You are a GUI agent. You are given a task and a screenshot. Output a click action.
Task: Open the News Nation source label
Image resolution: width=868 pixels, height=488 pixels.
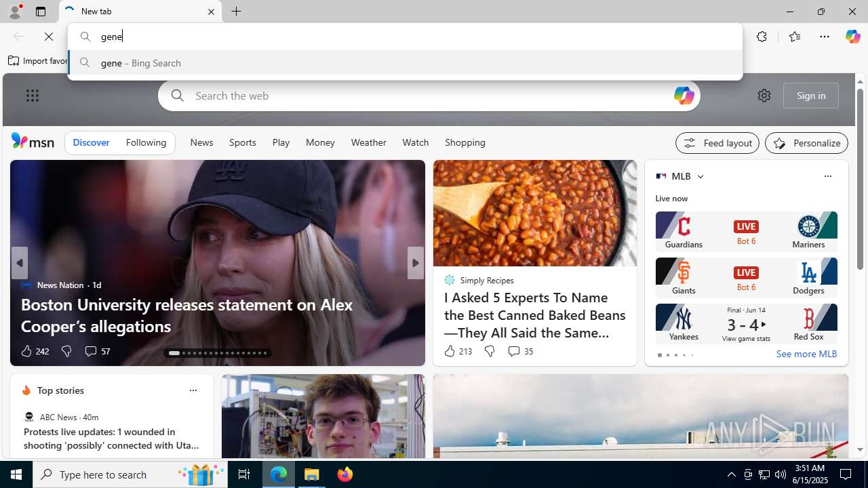click(60, 285)
